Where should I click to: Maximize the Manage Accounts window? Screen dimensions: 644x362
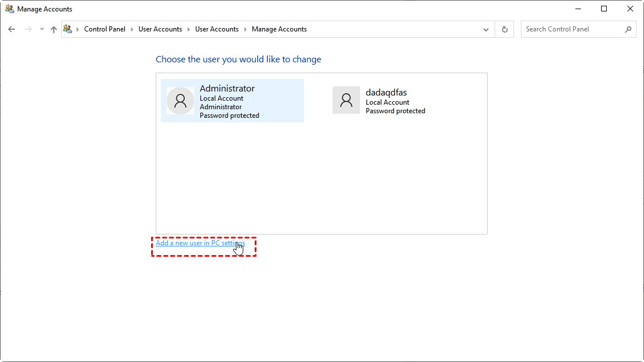pyautogui.click(x=604, y=9)
